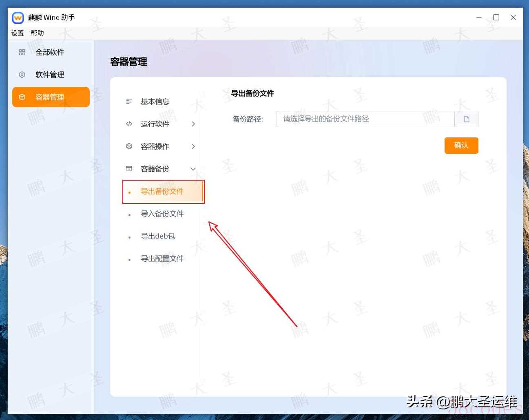Click the cube icon beside 容器操作
The width and height of the screenshot is (529, 420).
(129, 146)
